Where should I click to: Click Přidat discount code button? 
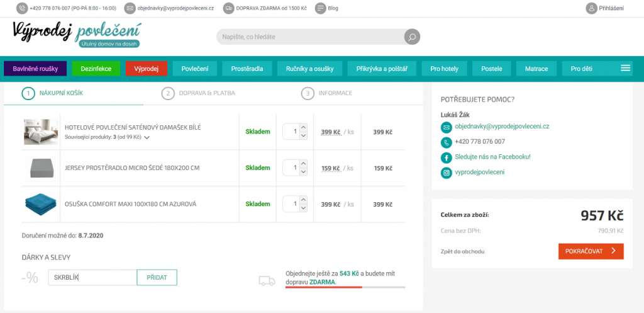[x=157, y=278]
